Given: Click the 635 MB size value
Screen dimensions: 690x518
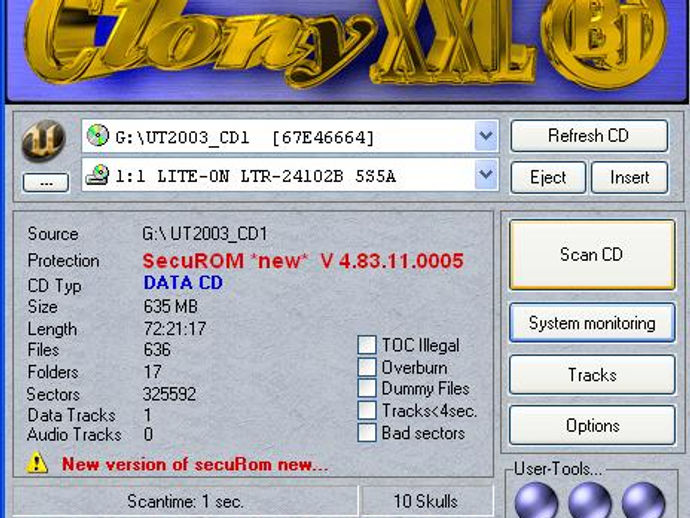Looking at the screenshot, I should [x=171, y=306].
